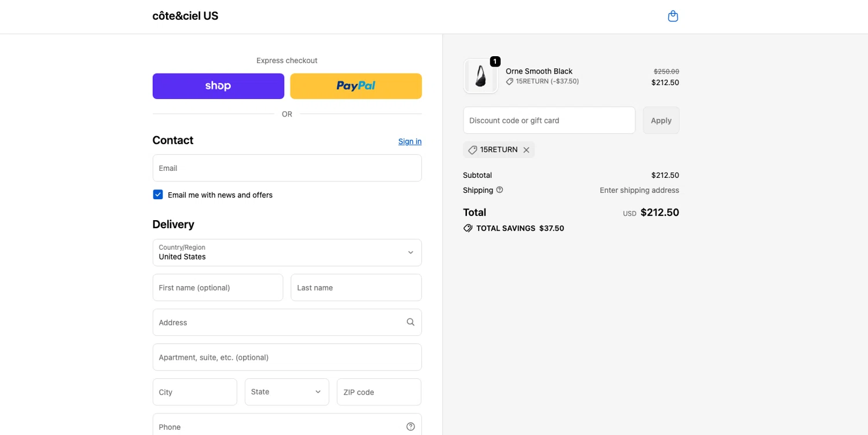Screen dimensions: 868x435
Task: Click the côte&ciel US store logo
Action: click(x=185, y=16)
